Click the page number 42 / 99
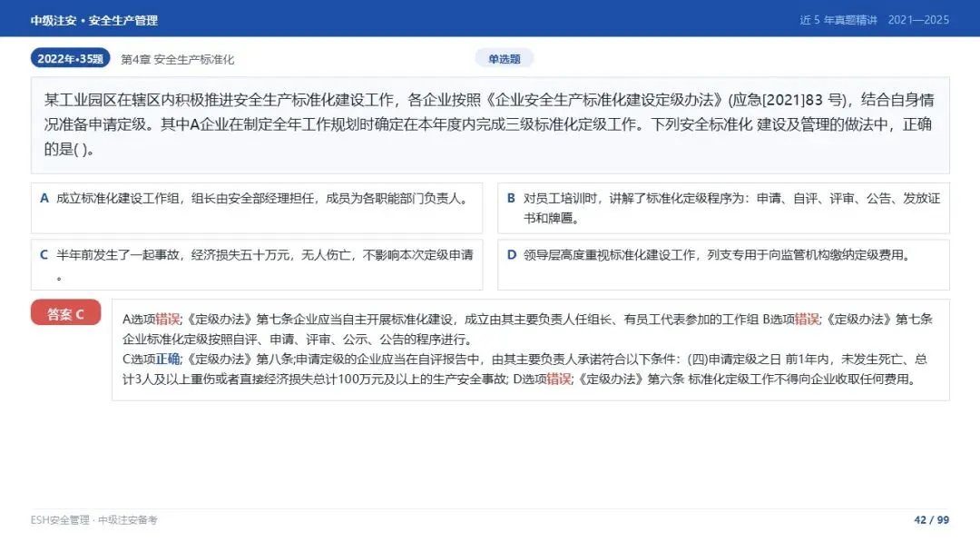 [x=931, y=519]
